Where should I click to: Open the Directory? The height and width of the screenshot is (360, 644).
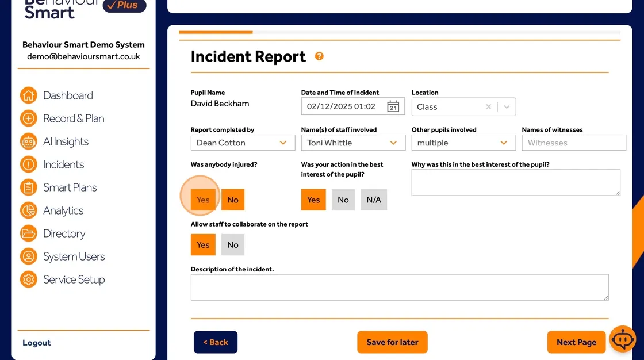[x=65, y=233]
